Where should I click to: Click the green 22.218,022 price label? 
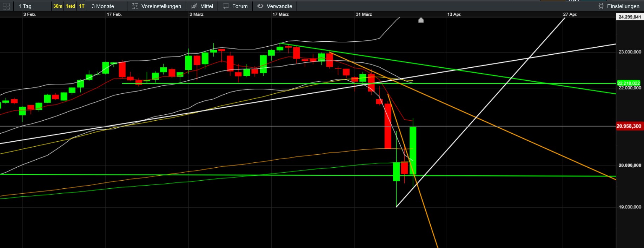[629, 83]
